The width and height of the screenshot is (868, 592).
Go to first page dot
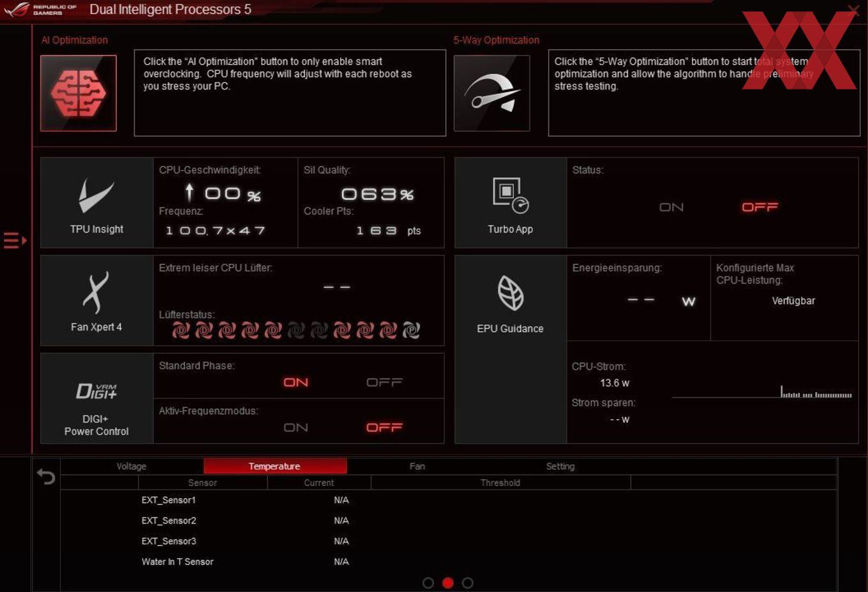tap(428, 583)
